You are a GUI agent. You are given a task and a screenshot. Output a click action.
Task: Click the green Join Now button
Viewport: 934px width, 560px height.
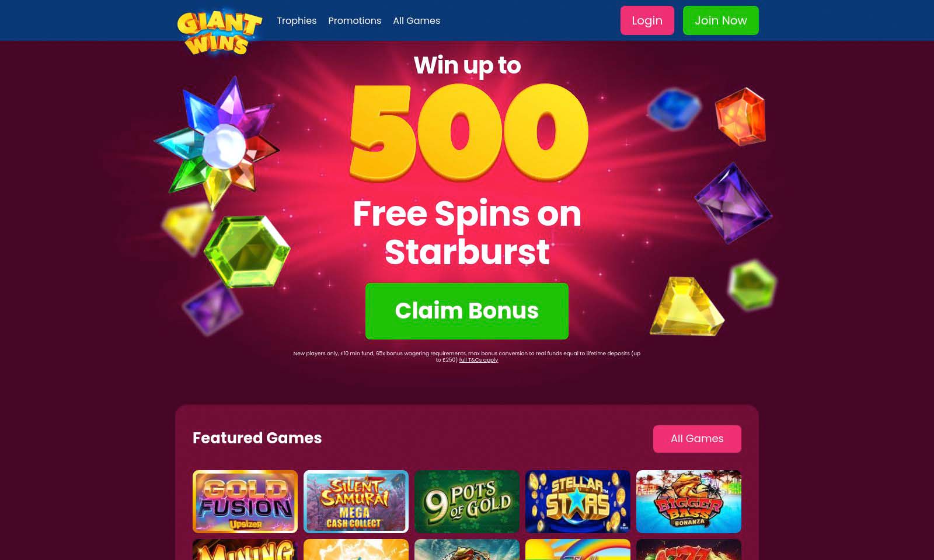pyautogui.click(x=720, y=20)
